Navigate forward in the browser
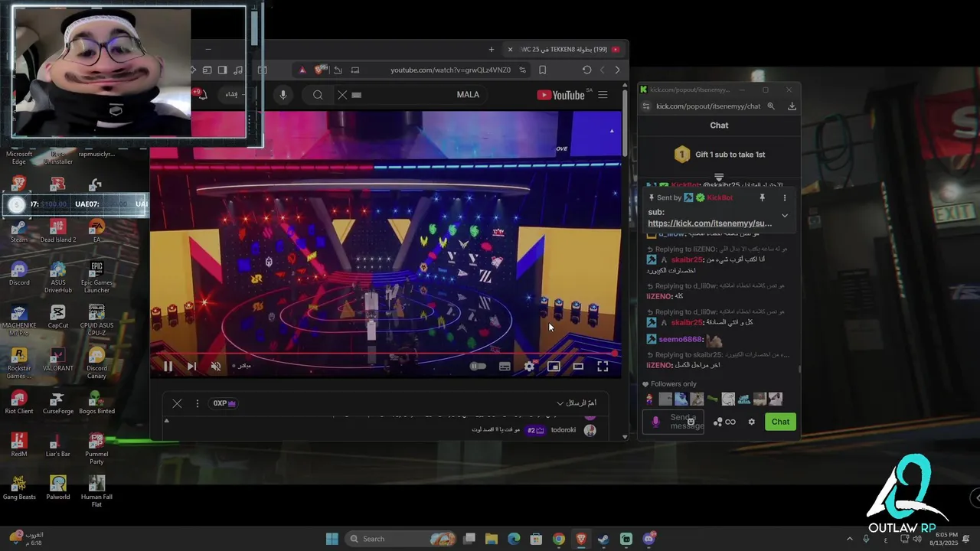The height and width of the screenshot is (551, 980). (x=602, y=70)
